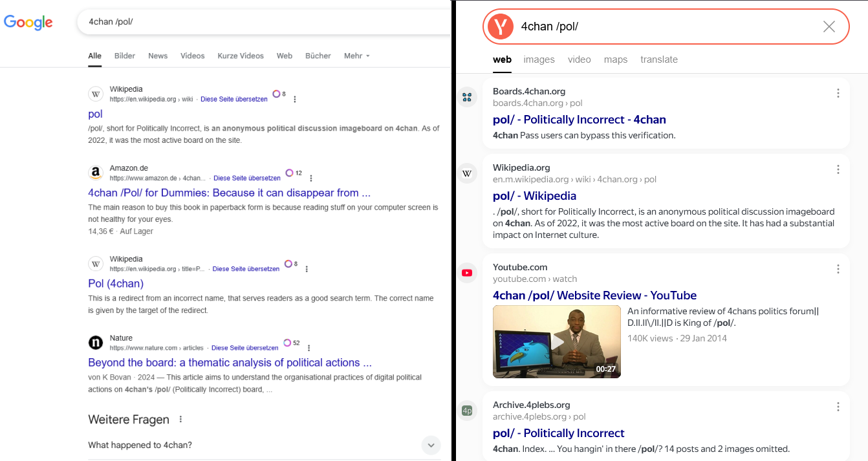Click the youtube.com › watch URL text

pyautogui.click(x=535, y=279)
